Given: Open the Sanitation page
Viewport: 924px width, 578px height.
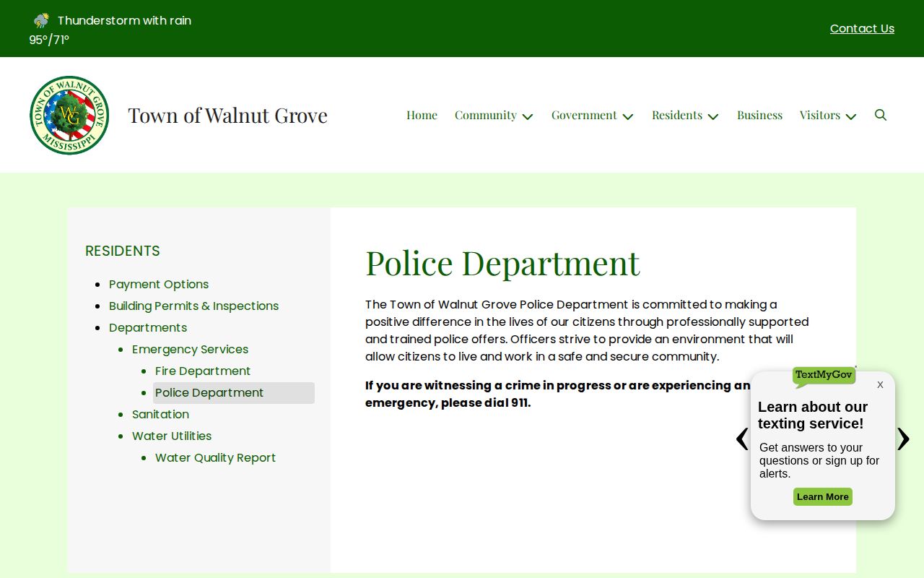Looking at the screenshot, I should [160, 414].
